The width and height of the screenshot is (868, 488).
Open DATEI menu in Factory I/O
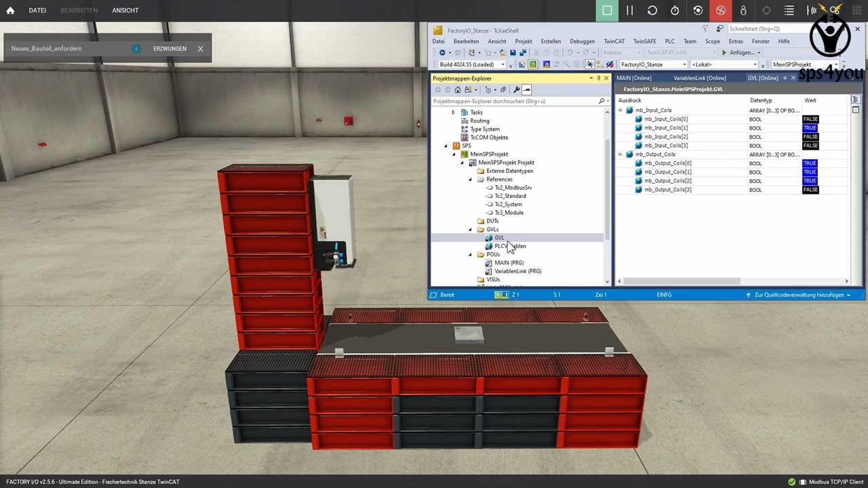click(37, 10)
